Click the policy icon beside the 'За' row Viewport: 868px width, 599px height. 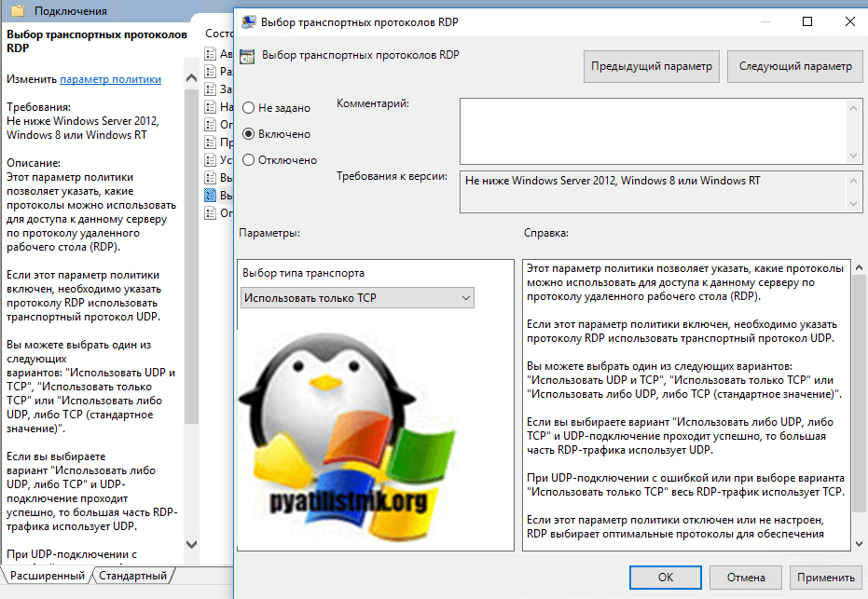pyautogui.click(x=211, y=89)
